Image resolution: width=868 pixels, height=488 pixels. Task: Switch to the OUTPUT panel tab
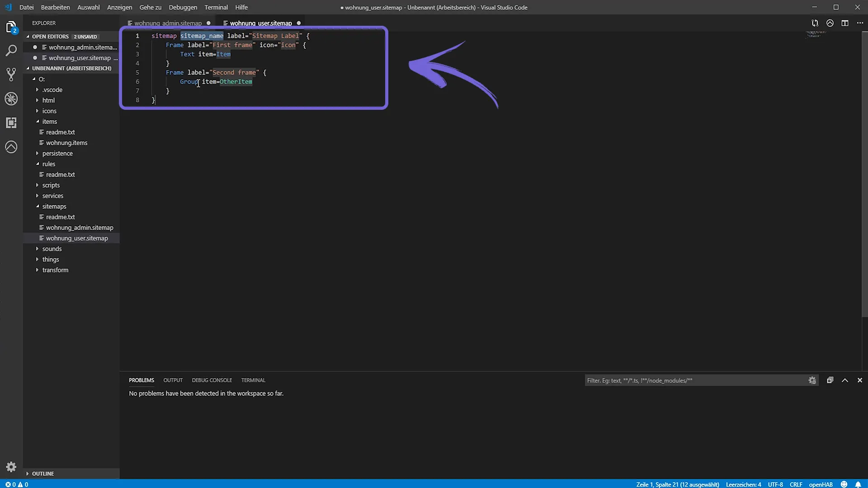(x=173, y=380)
